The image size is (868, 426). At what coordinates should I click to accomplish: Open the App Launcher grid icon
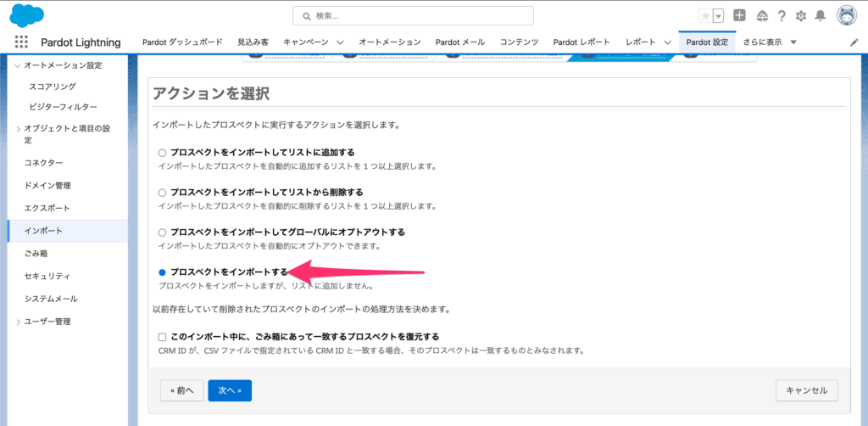21,42
